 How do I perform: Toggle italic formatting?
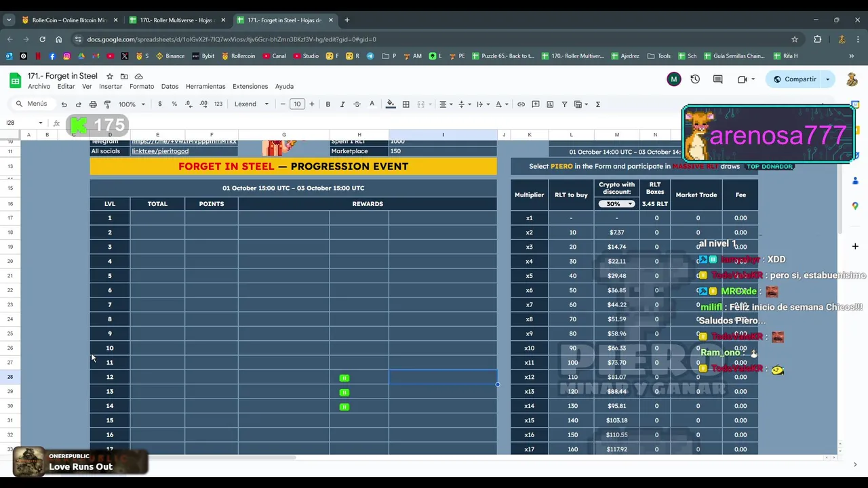tap(342, 104)
